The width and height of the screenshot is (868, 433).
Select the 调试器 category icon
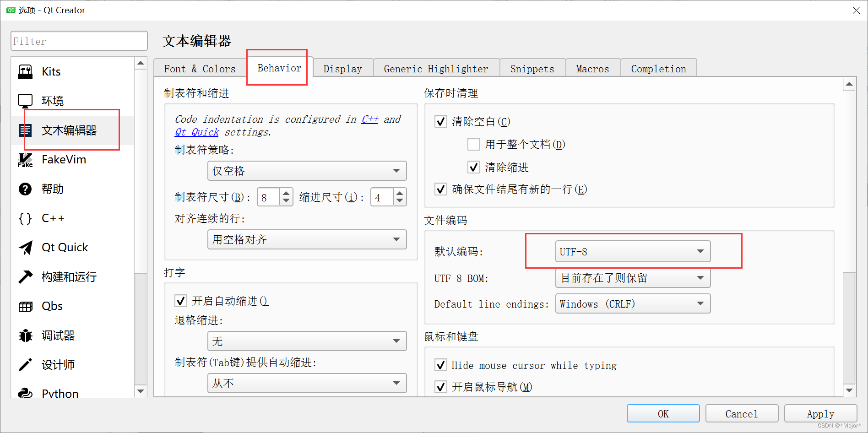(58, 335)
